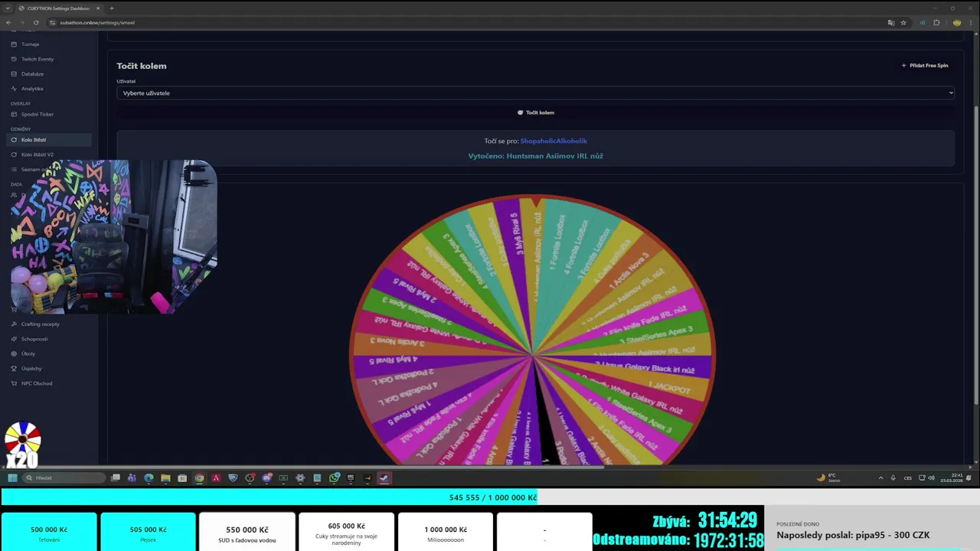Click the browser back arrow
980x551 pixels.
click(x=8, y=22)
